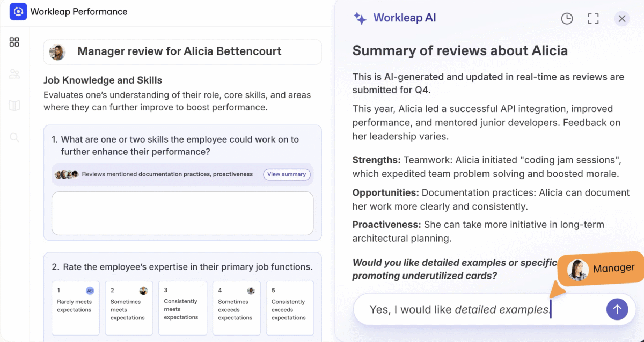Screen dimensions: 644x342
Task: Select rating 4 Sometimes exceeds expectations
Action: coord(236,308)
